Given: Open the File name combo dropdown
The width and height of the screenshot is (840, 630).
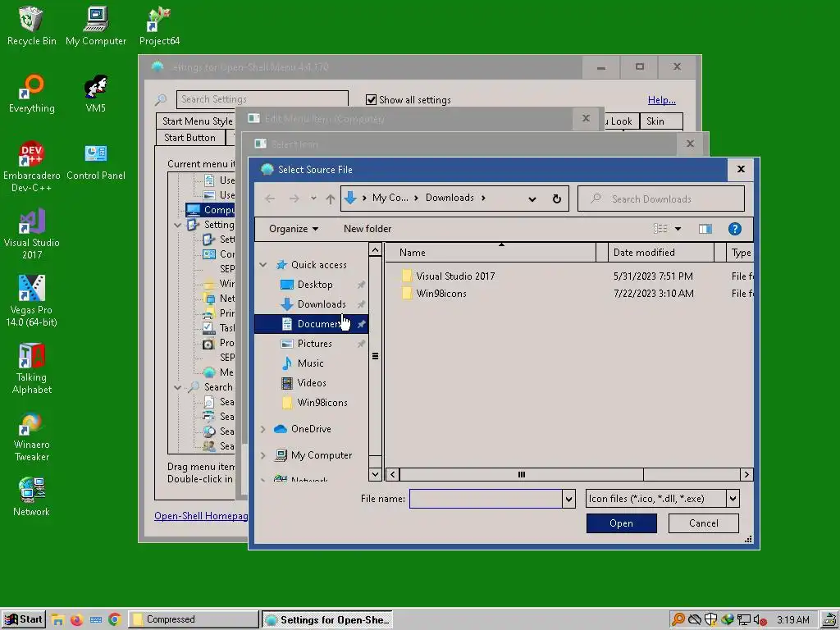Looking at the screenshot, I should (569, 499).
